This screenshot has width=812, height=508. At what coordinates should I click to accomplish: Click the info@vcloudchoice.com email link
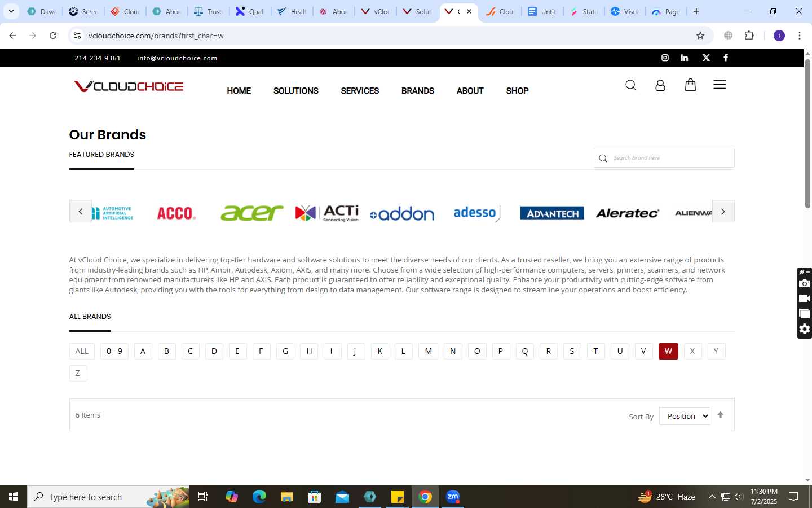point(177,58)
